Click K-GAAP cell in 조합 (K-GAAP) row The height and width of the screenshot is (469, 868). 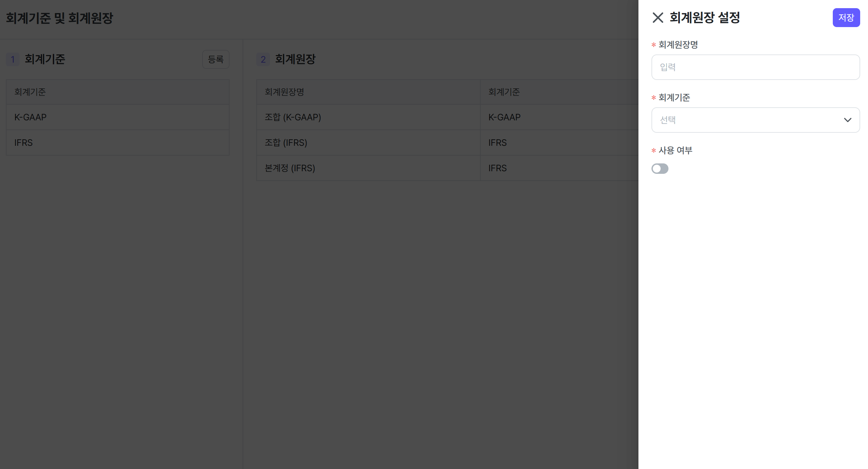point(559,117)
